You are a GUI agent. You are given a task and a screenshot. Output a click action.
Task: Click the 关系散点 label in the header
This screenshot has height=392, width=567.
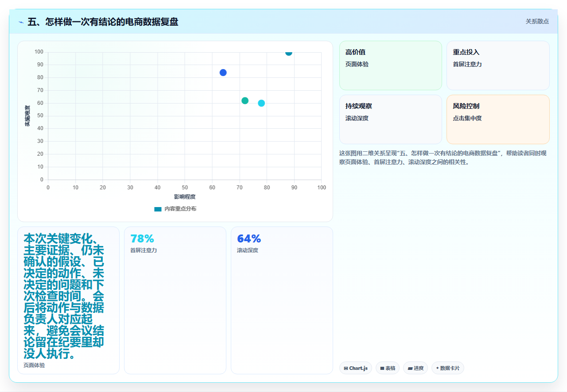pyautogui.click(x=537, y=21)
